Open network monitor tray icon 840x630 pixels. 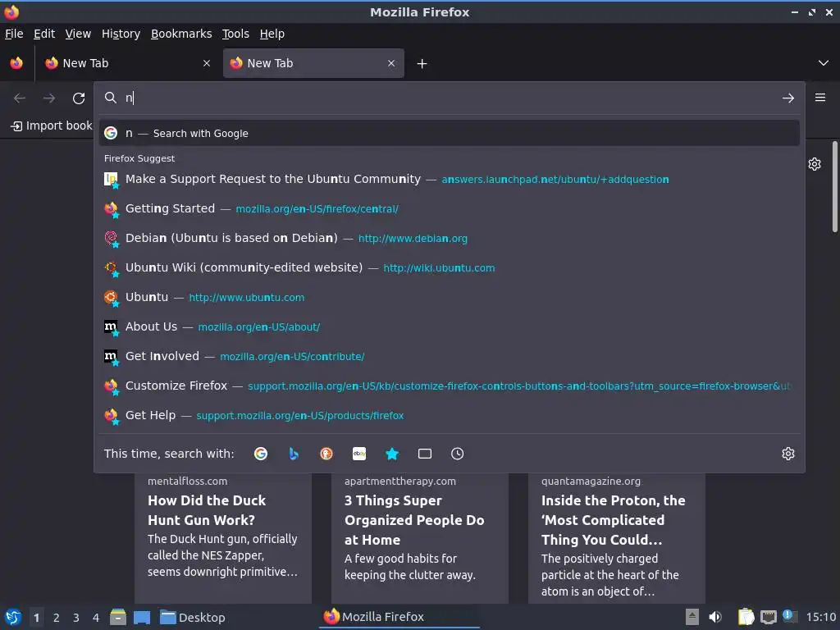pos(768,617)
